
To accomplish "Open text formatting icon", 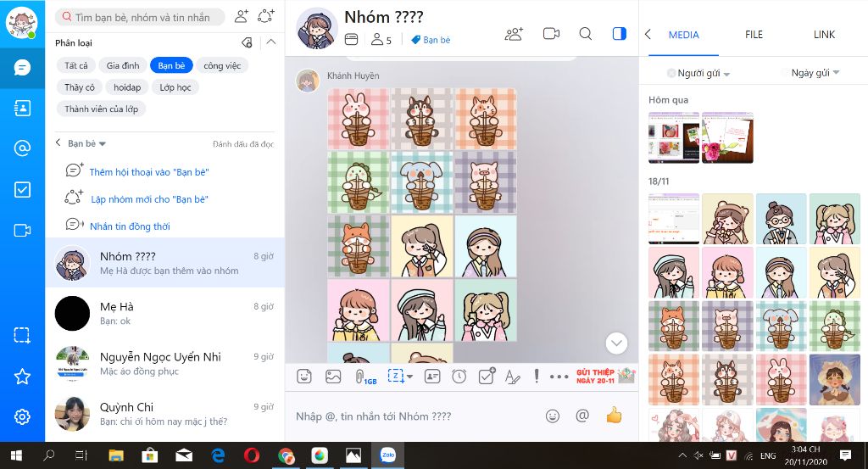I will pyautogui.click(x=513, y=377).
